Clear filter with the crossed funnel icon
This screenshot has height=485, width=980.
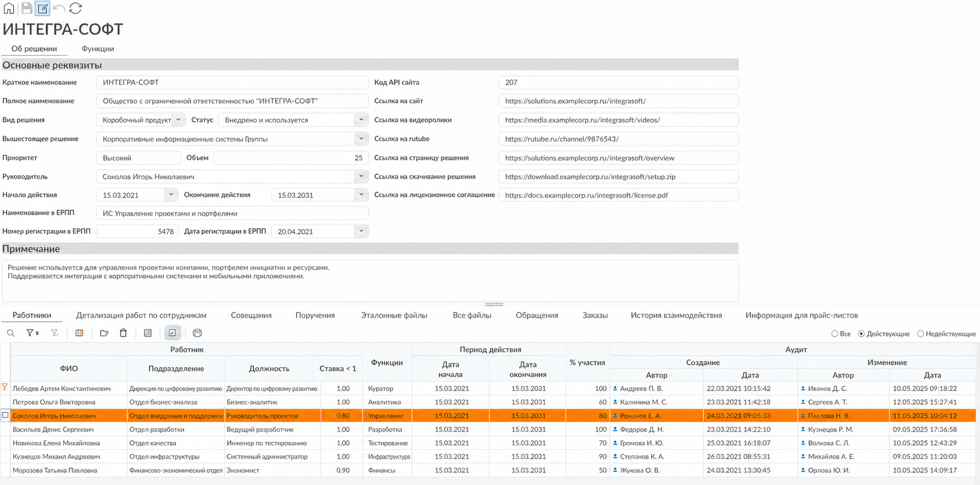coord(54,333)
